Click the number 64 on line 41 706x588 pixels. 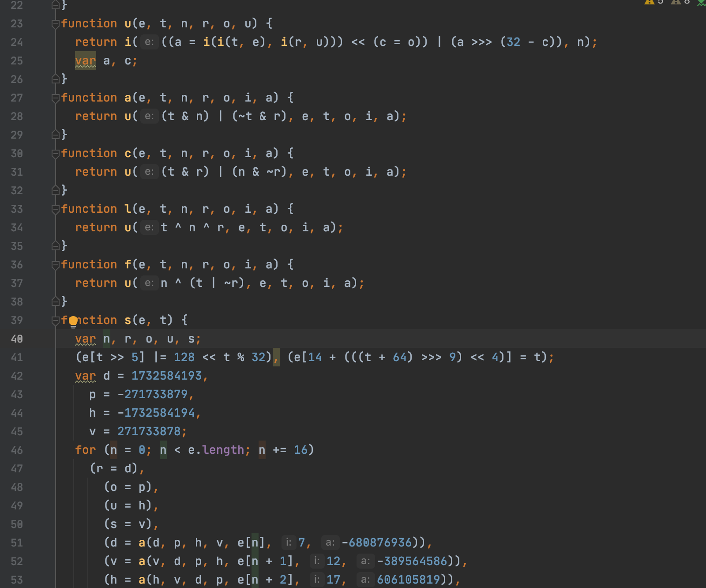(x=400, y=357)
